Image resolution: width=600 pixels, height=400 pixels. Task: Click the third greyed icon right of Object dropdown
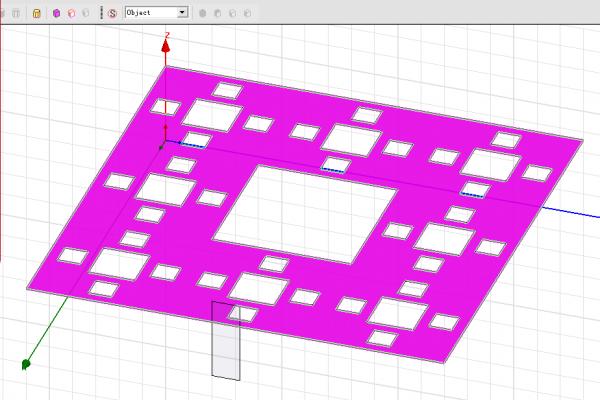(x=232, y=13)
